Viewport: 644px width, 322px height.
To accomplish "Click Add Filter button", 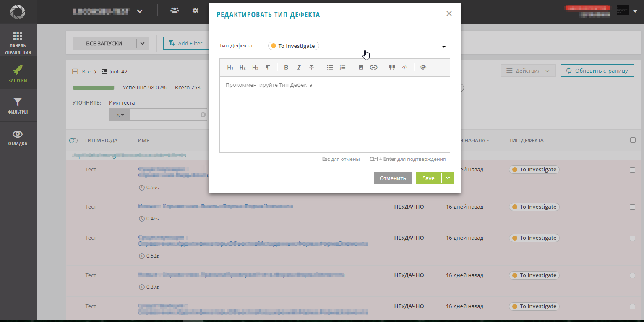I will click(x=185, y=43).
